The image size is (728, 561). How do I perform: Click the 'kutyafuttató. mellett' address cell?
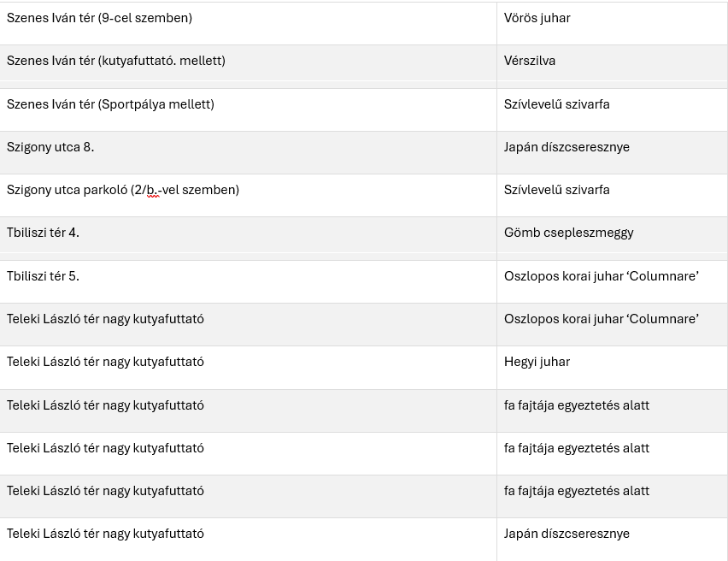click(x=115, y=61)
